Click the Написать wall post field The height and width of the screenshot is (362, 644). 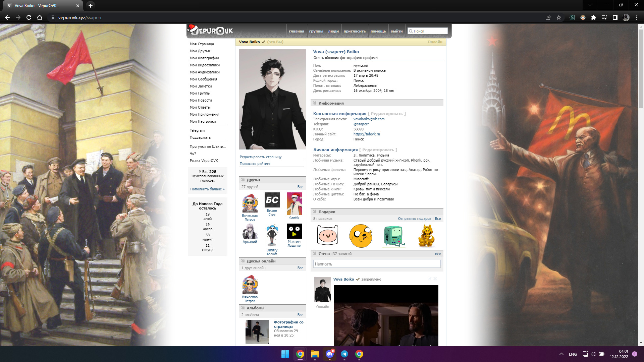377,264
